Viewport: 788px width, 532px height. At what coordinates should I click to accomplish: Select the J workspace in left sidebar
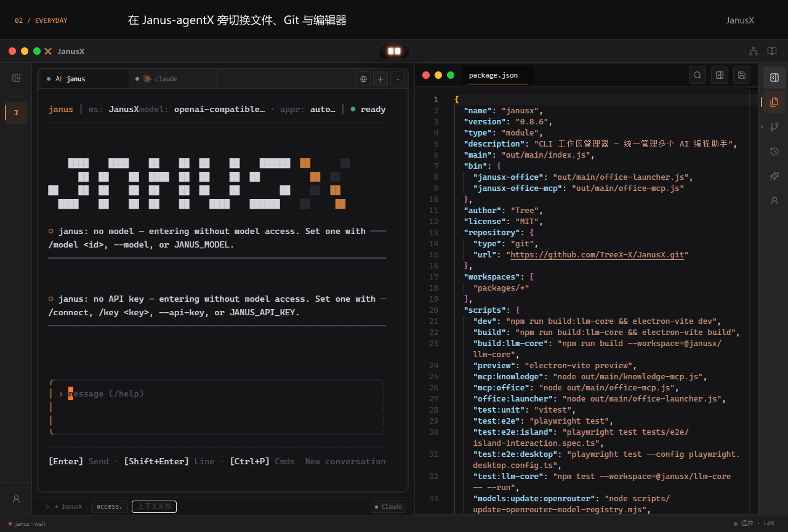click(x=16, y=113)
